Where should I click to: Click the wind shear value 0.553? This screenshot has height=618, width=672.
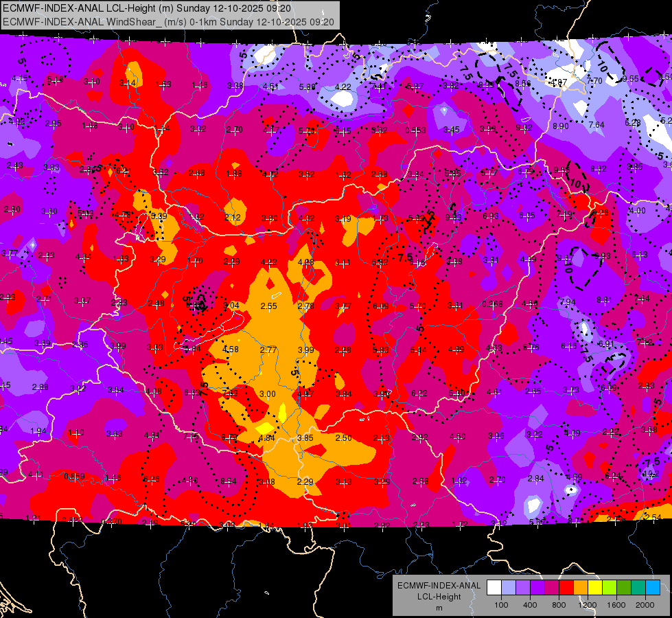point(416,130)
